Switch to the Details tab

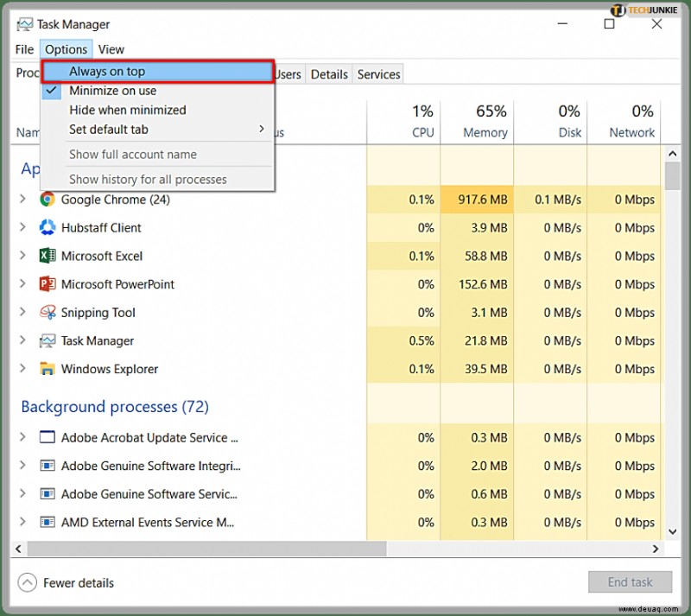click(x=329, y=74)
